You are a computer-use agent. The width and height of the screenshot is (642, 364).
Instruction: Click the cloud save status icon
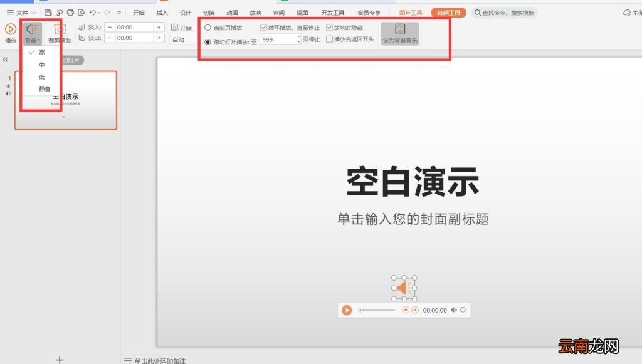(x=627, y=13)
